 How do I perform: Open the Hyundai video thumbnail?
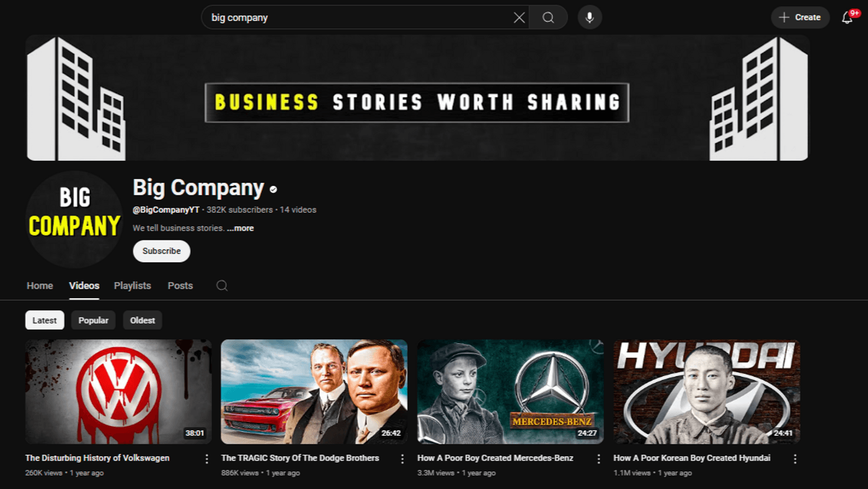coord(706,391)
